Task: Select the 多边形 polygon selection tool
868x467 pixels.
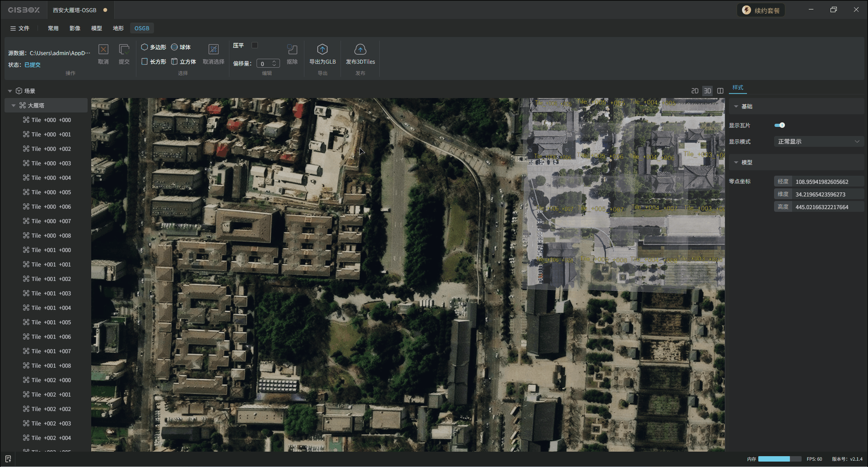Action: pos(154,47)
